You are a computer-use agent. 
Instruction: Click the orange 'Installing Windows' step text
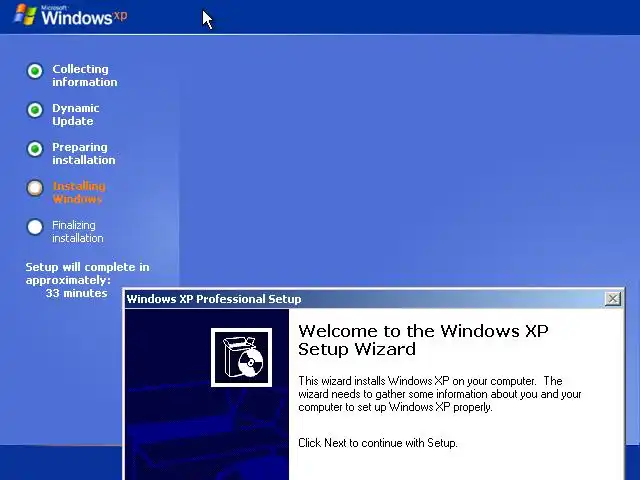click(x=79, y=193)
